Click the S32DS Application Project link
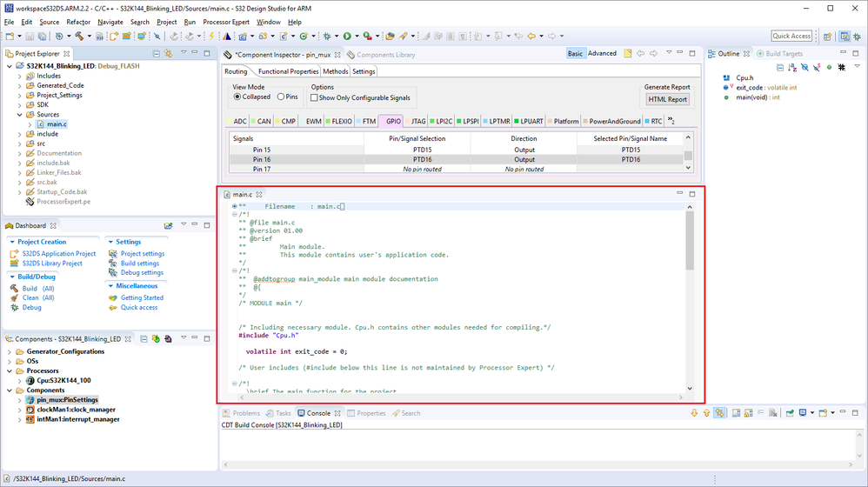The width and height of the screenshot is (868, 487). click(x=58, y=253)
